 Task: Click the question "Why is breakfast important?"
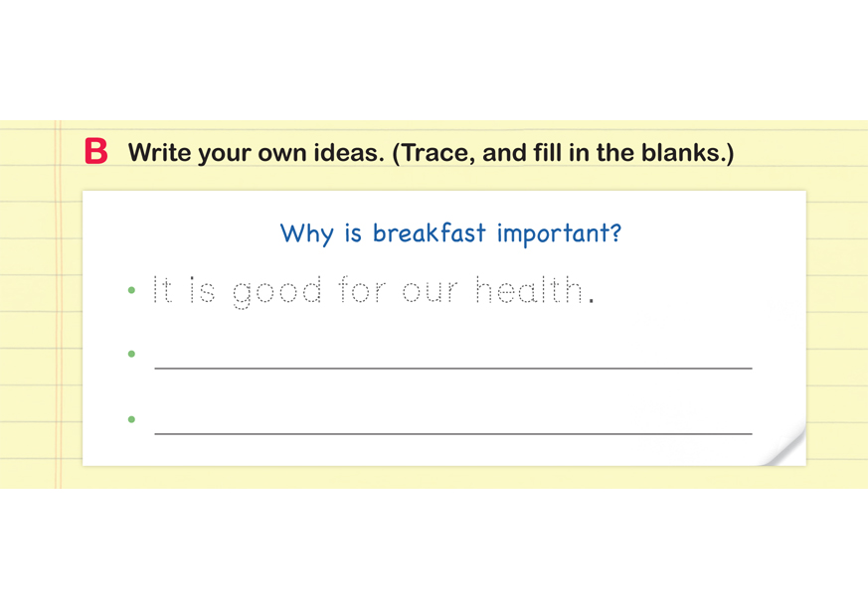point(450,233)
